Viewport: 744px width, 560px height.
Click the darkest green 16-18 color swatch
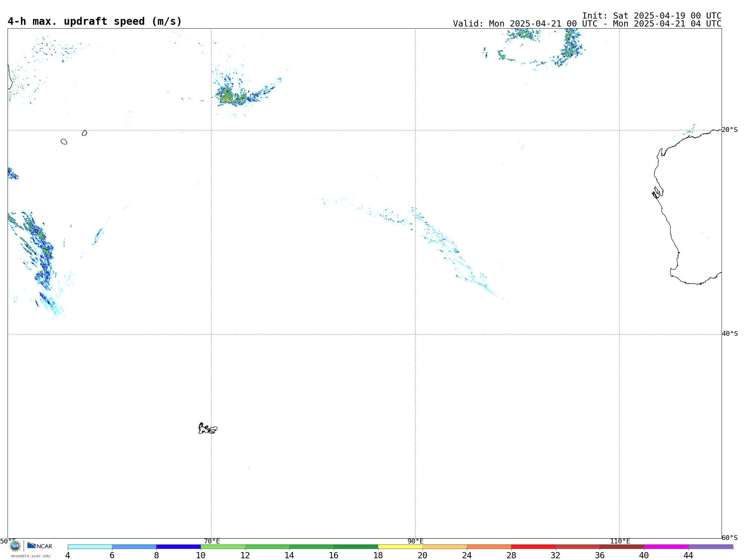coord(356,547)
